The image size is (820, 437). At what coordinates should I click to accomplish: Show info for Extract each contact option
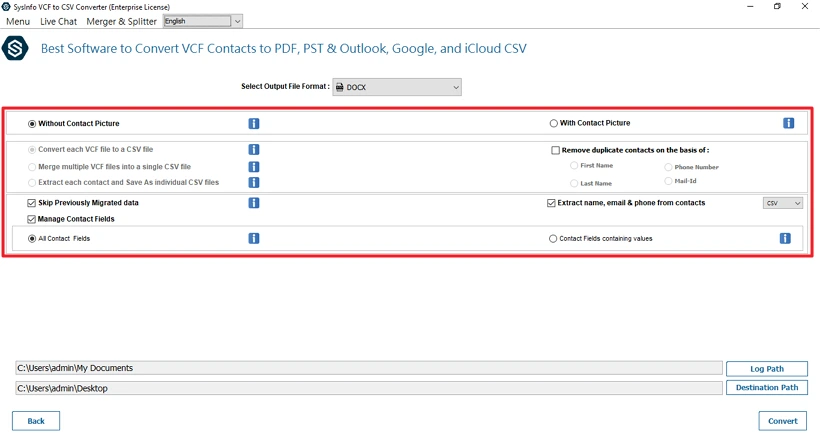click(254, 182)
